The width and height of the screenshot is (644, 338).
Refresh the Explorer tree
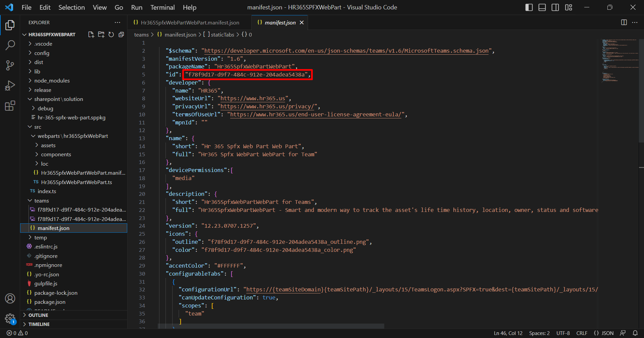[111, 35]
